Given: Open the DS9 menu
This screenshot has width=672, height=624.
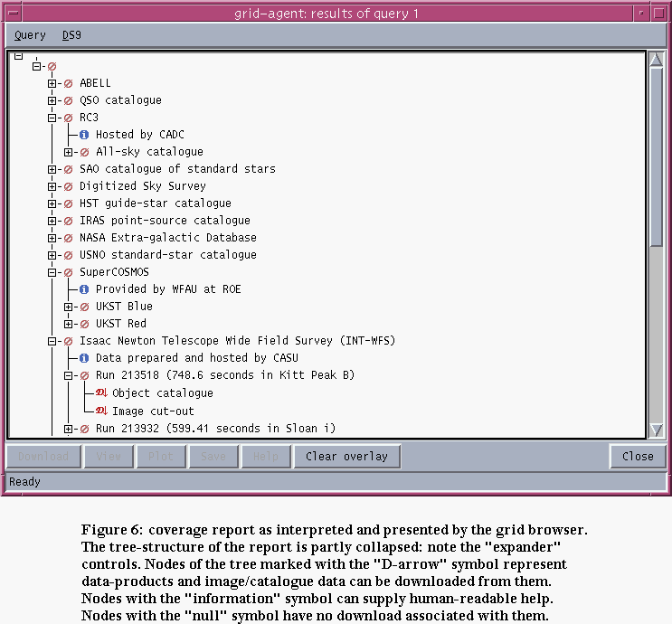Looking at the screenshot, I should pos(71,35).
